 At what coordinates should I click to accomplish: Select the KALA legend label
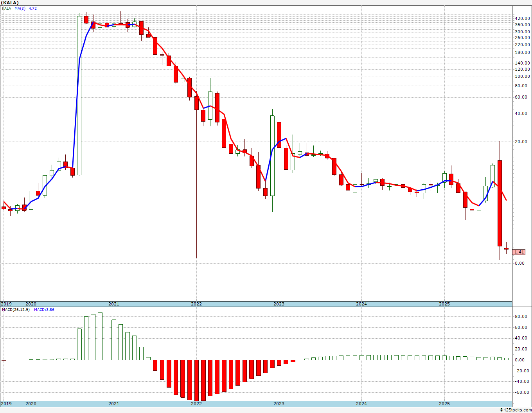click(6, 8)
